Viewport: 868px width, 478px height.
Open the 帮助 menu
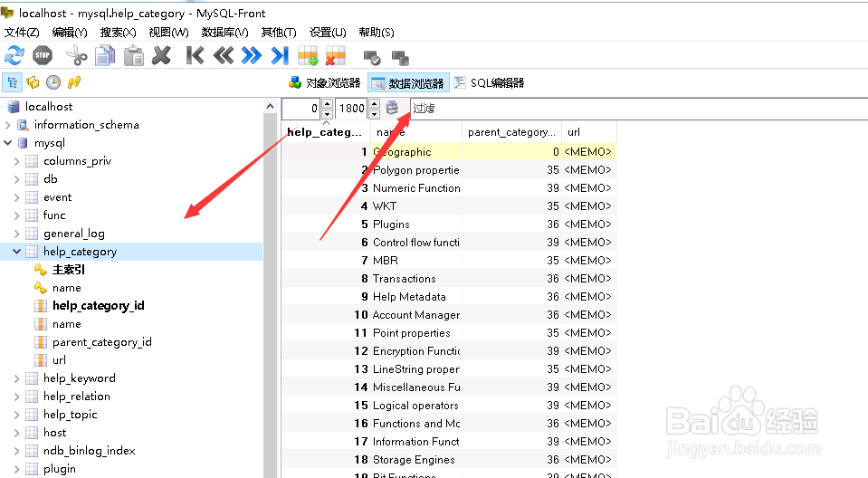point(376,32)
